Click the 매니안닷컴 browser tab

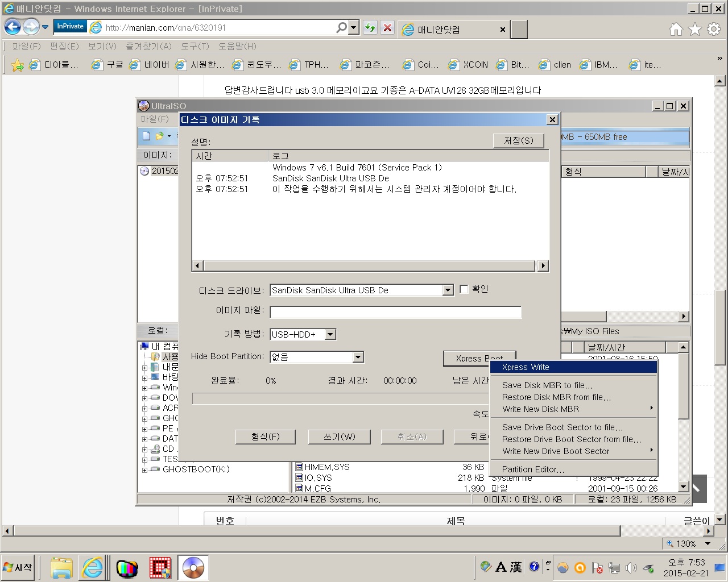click(453, 30)
